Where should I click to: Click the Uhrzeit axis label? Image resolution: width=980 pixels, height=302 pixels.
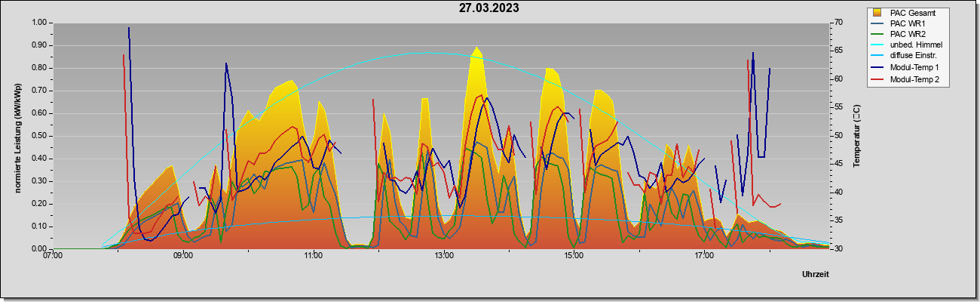point(816,275)
